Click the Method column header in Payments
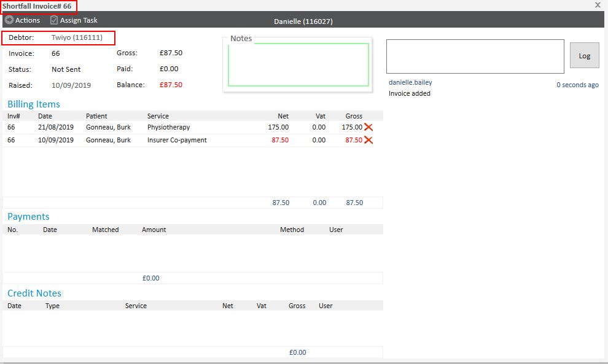 tap(292, 230)
